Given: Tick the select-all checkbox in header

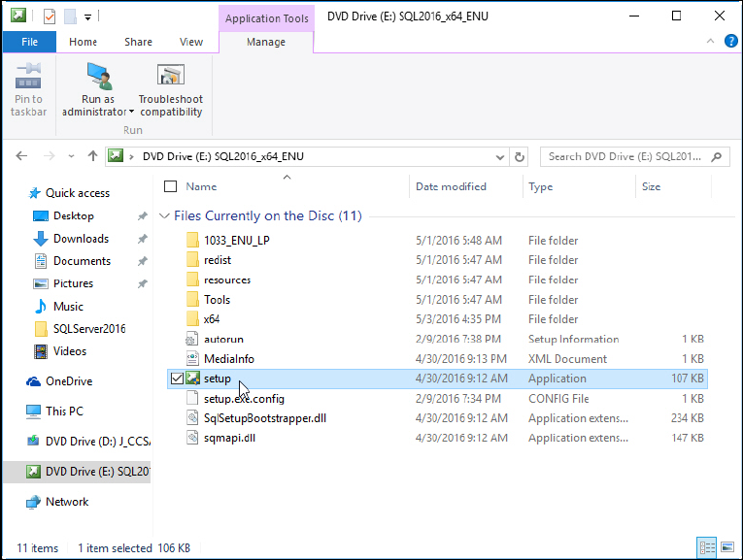Looking at the screenshot, I should (171, 186).
